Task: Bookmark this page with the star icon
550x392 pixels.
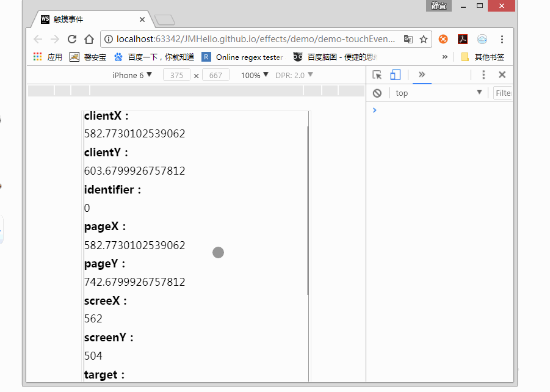Action: [x=424, y=39]
